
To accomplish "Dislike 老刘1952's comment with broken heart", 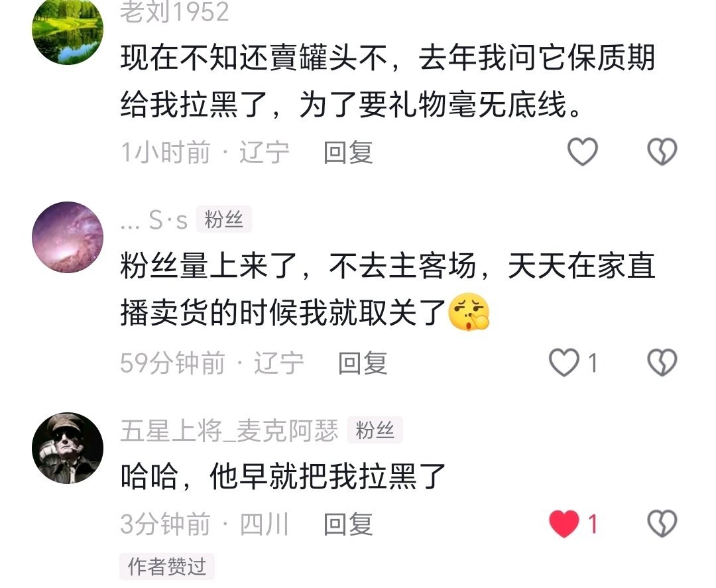I will coord(662,152).
